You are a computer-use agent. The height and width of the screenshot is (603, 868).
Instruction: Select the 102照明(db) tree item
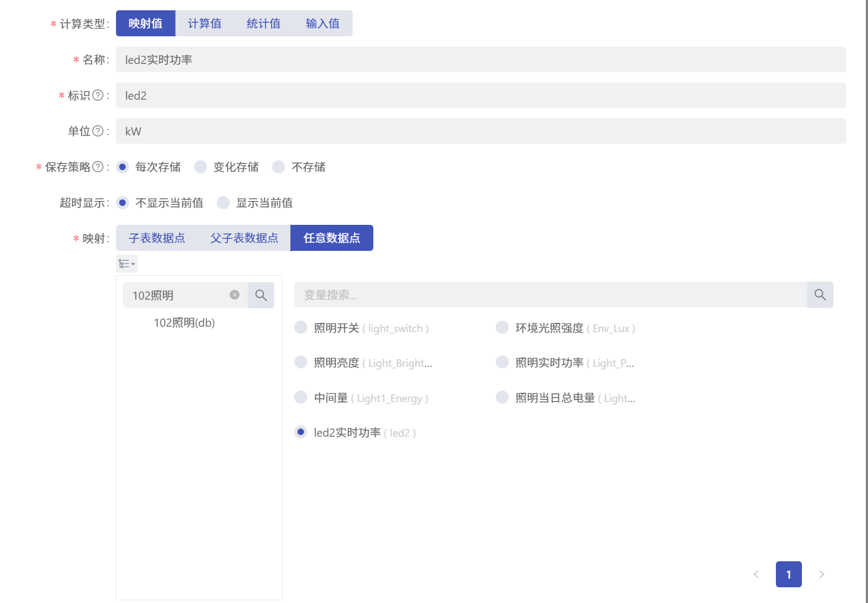point(184,323)
